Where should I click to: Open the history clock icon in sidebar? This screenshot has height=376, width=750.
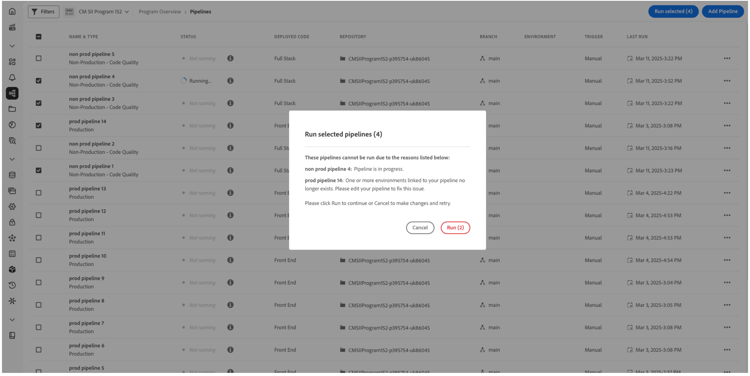[x=12, y=285]
